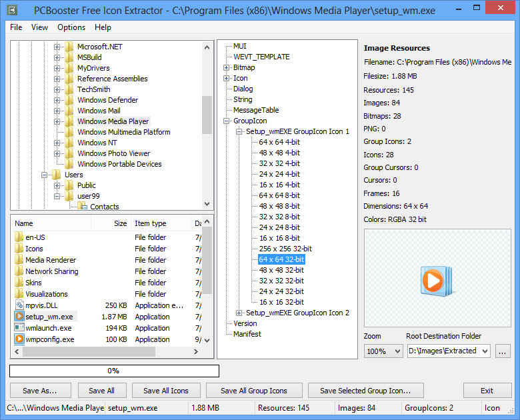
Task: Click the Windows Media Player icon preview
Action: tap(437, 280)
